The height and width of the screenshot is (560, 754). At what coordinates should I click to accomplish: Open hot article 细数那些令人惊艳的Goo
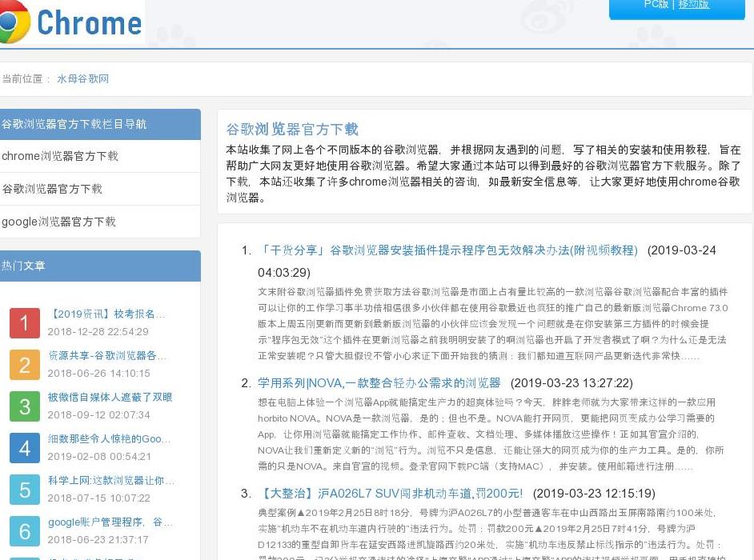coord(109,439)
